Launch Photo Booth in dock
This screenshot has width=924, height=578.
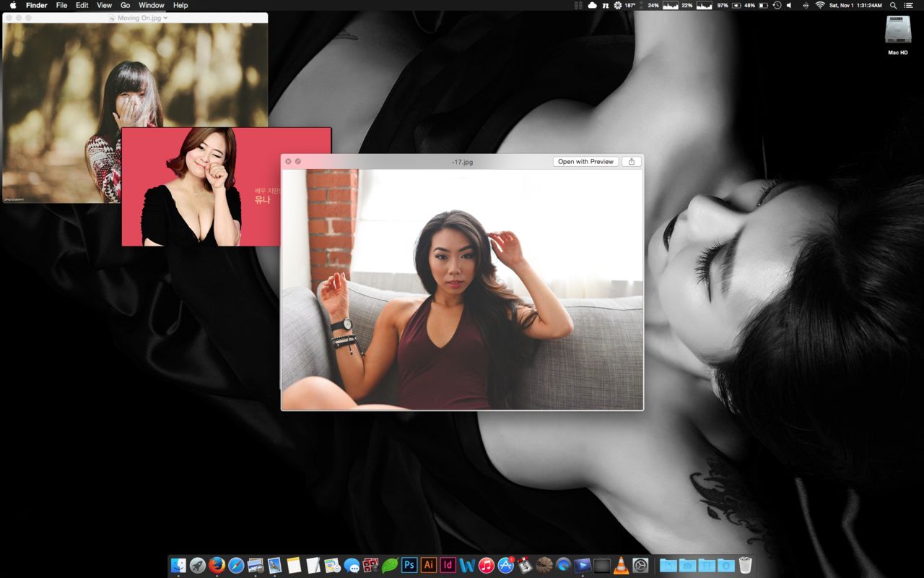[x=371, y=565]
